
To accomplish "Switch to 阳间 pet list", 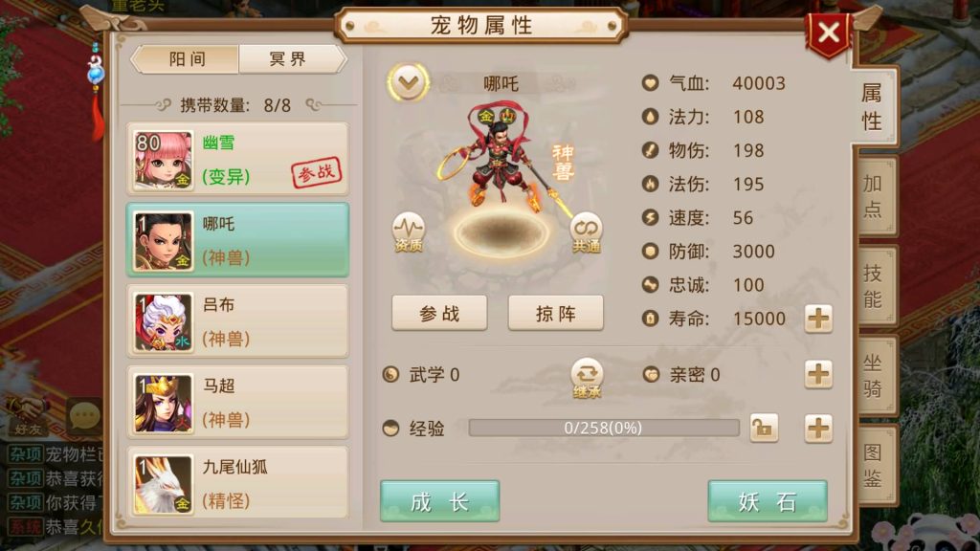I will coord(186,59).
